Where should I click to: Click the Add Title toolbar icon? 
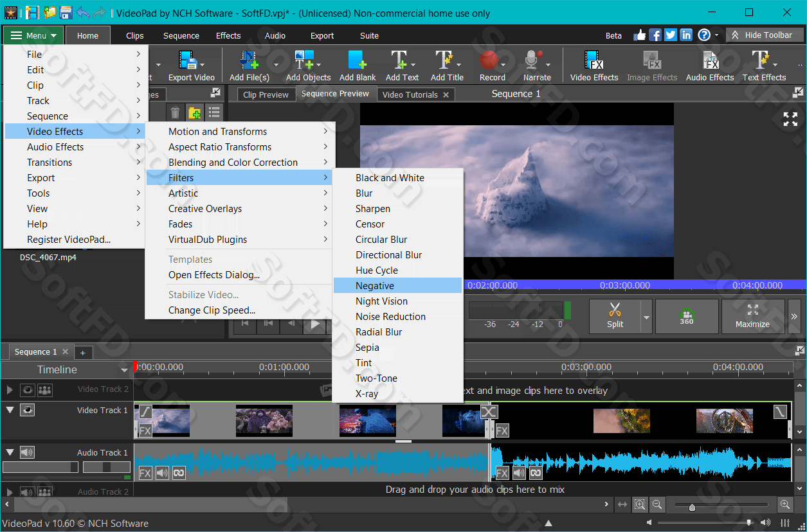click(x=444, y=60)
